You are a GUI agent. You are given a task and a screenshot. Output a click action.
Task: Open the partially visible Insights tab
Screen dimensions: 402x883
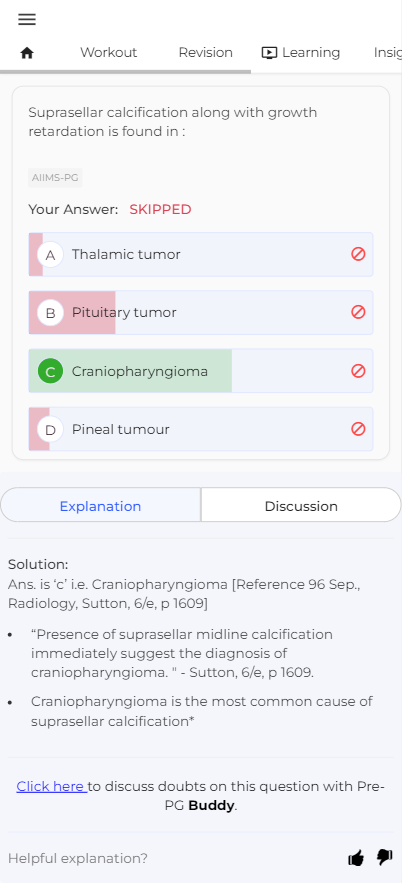click(x=387, y=52)
